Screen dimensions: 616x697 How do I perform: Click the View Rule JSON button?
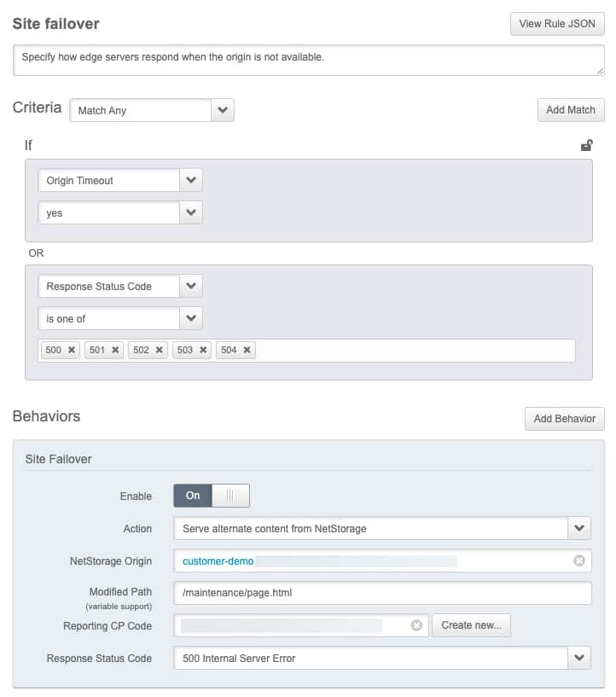pyautogui.click(x=557, y=24)
